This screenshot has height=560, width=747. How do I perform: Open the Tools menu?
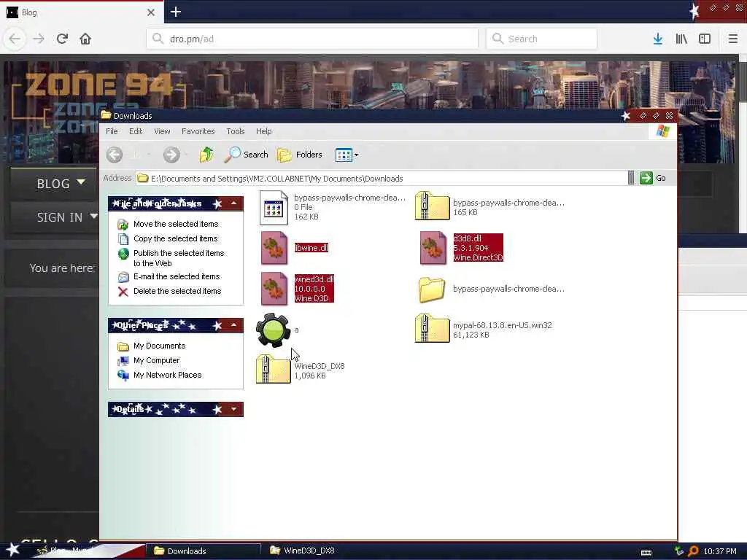click(236, 131)
